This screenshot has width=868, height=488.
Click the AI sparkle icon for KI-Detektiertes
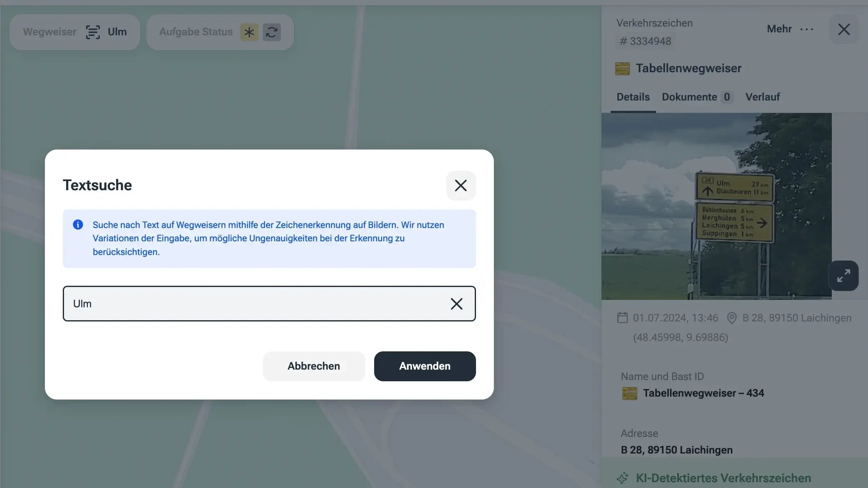coord(622,478)
